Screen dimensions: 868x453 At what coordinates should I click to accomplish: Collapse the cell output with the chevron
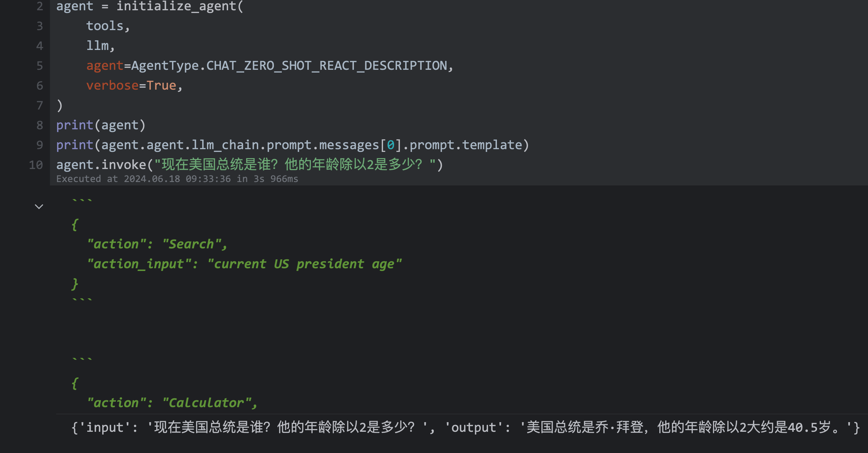pos(39,207)
